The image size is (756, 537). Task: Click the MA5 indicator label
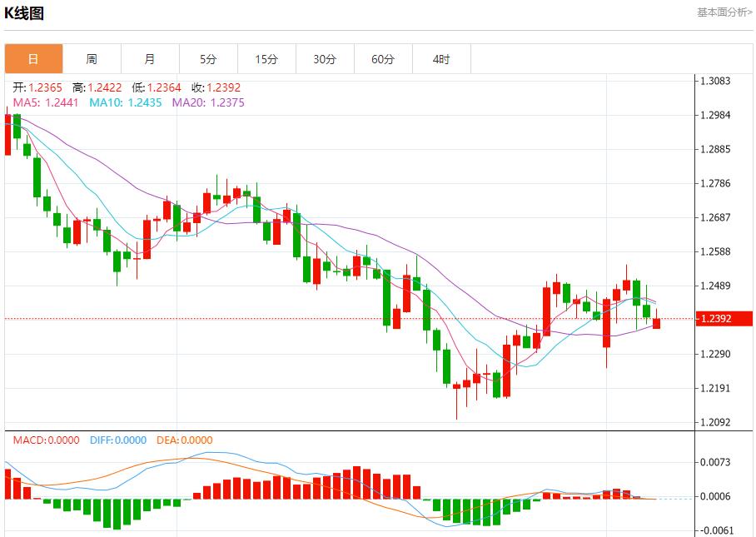click(45, 102)
